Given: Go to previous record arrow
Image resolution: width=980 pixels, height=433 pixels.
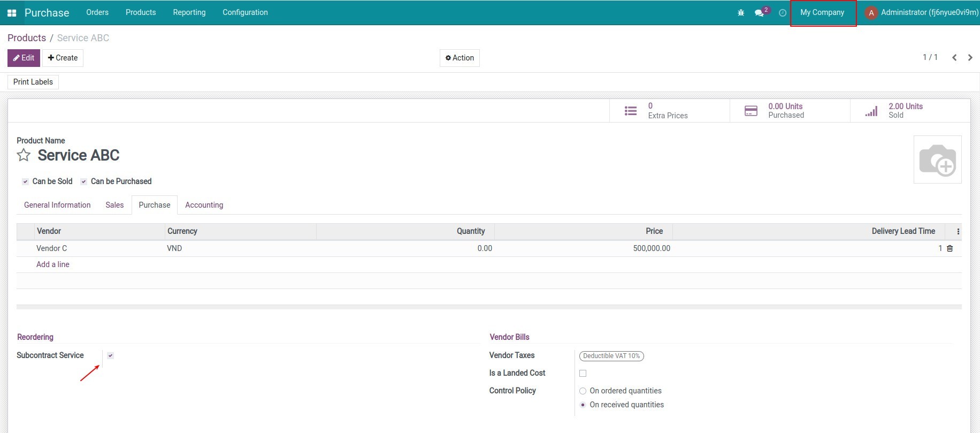Looking at the screenshot, I should (954, 57).
